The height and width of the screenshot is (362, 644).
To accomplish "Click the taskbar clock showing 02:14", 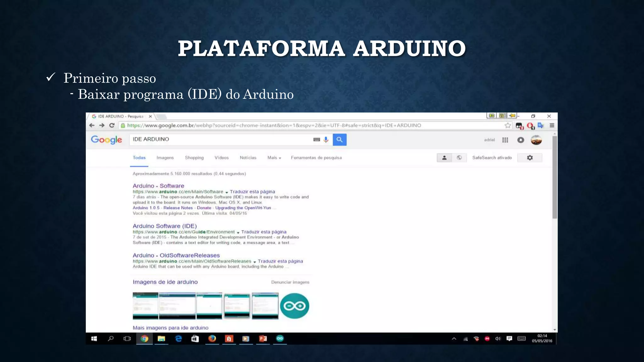I will 542,338.
